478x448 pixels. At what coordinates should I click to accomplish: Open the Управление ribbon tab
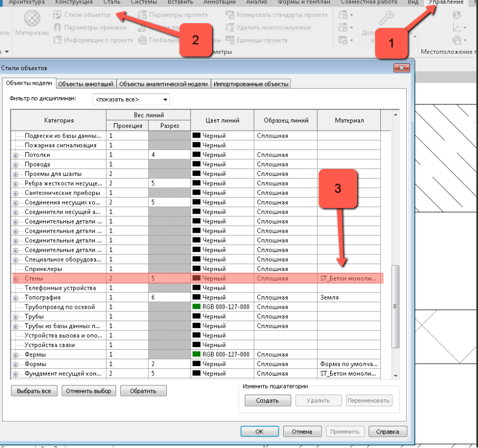pyautogui.click(x=446, y=2)
